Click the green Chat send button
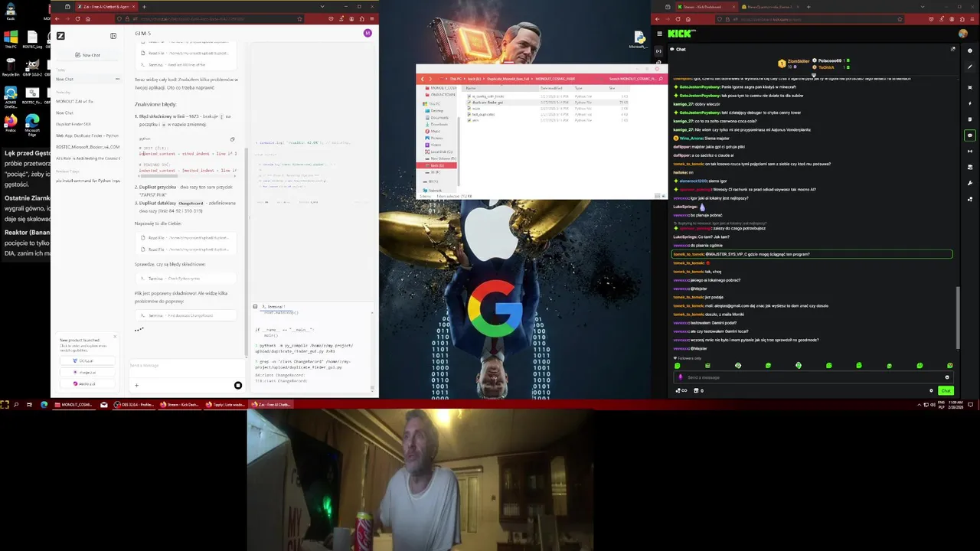Screen dimensions: 980x551 pyautogui.click(x=946, y=390)
